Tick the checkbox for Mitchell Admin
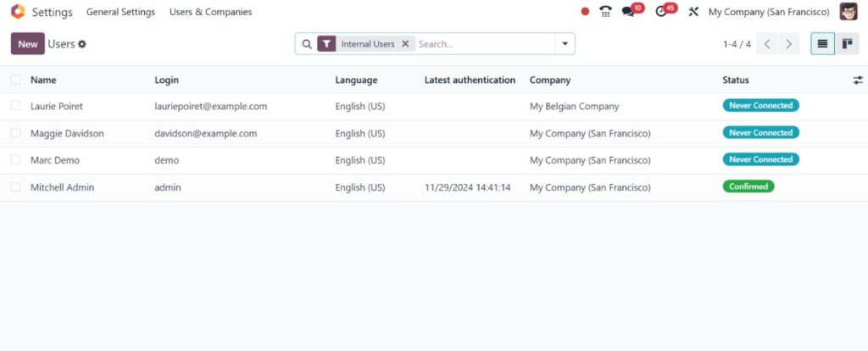This screenshot has width=868, height=351. tap(15, 187)
